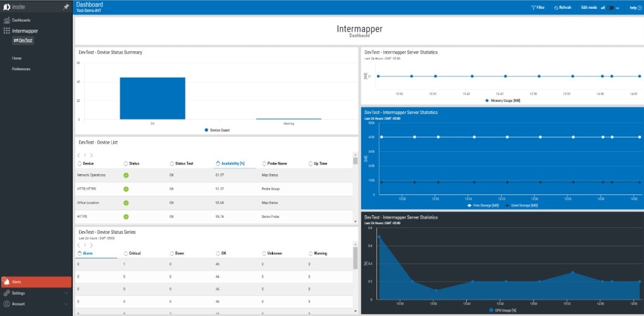Open Alerts in sidebar
Viewport: 644px width, 316px height.
(x=36, y=282)
